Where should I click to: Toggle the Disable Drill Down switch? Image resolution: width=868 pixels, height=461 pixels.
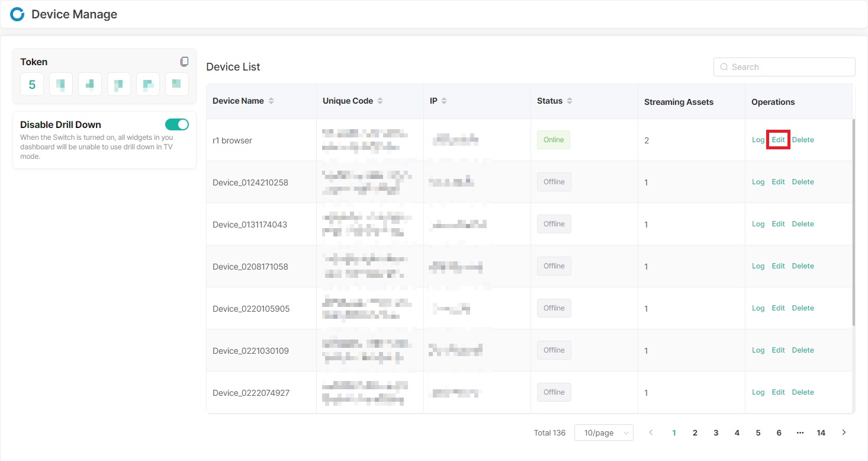tap(176, 124)
